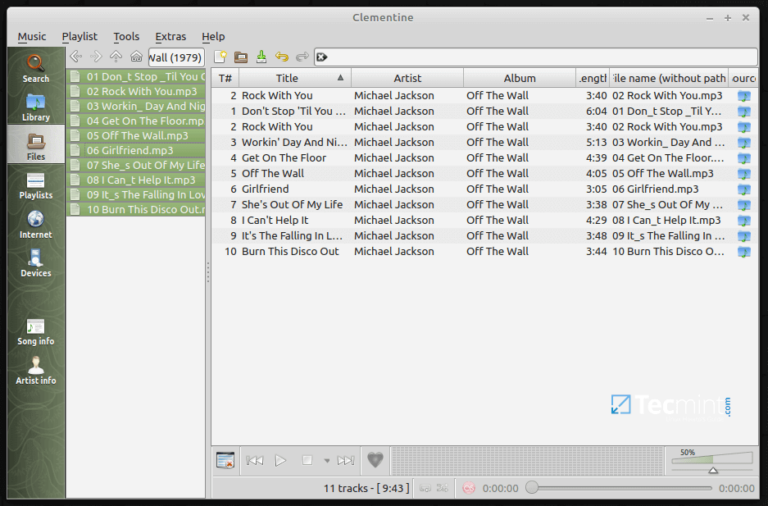Select playlist row Get On The Floor
The image size is (768, 506).
click(484, 158)
